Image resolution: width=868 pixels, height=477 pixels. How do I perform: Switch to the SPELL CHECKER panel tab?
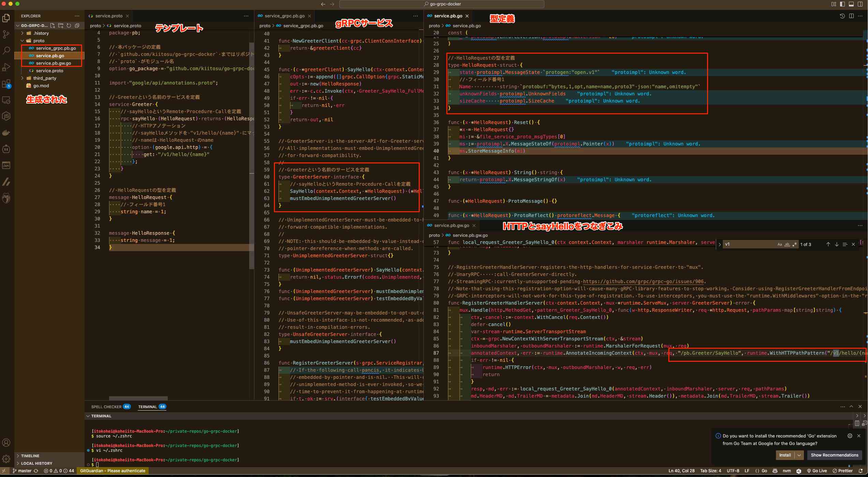(106, 407)
